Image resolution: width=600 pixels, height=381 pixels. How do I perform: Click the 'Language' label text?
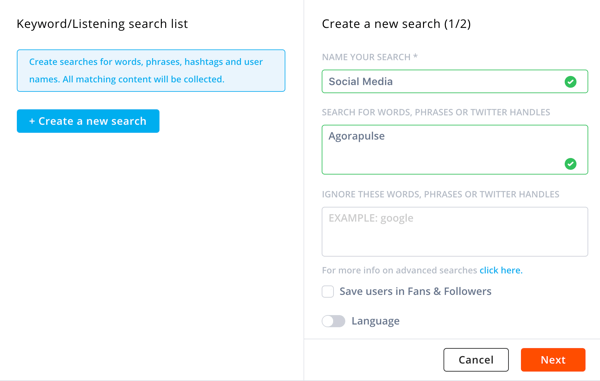pyautogui.click(x=375, y=321)
